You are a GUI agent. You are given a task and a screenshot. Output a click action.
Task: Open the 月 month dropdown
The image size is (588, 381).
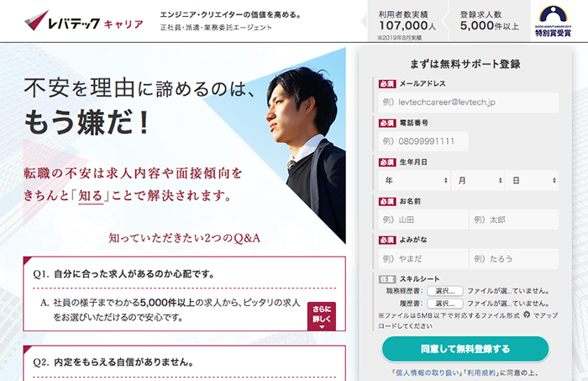(x=478, y=181)
